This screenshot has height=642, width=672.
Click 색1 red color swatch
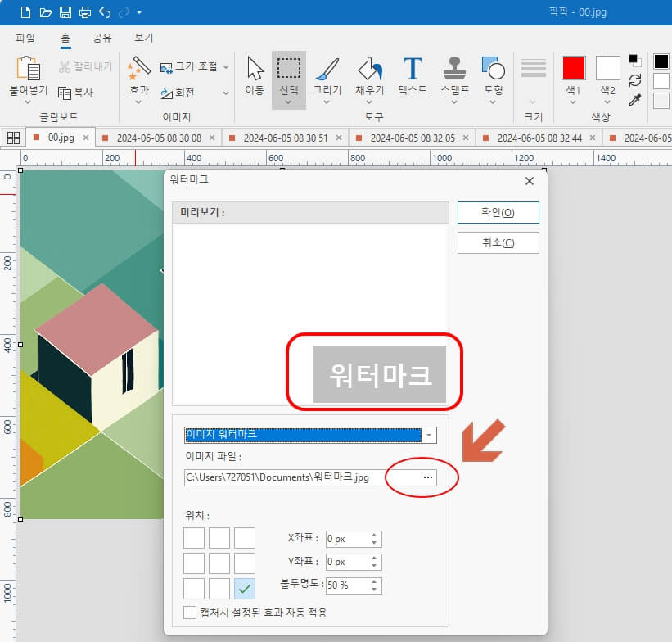[574, 68]
